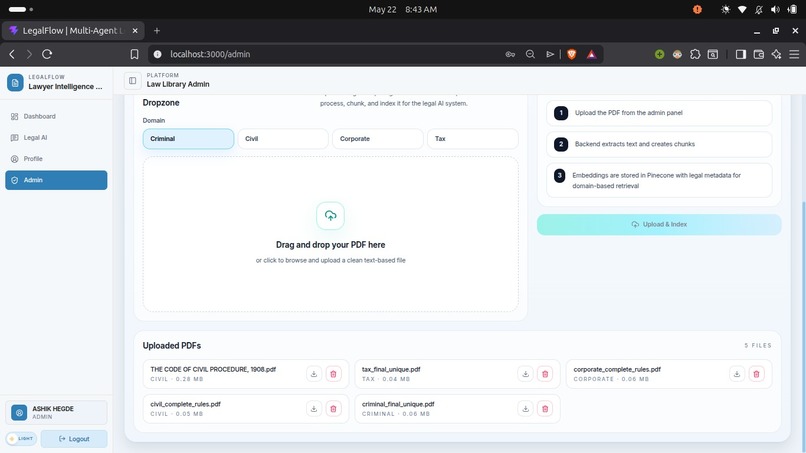This screenshot has width=806, height=453.
Task: Open the clock and calendar panel
Action: coord(402,9)
